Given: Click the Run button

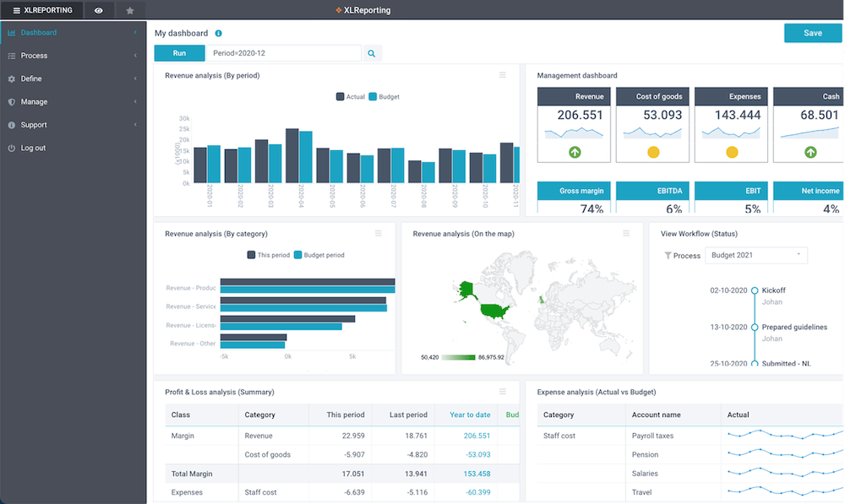Looking at the screenshot, I should [179, 53].
